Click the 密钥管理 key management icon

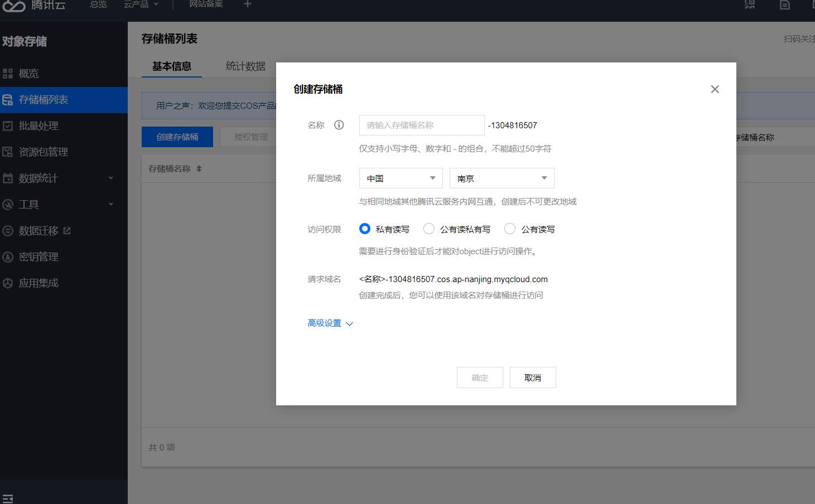(8, 257)
